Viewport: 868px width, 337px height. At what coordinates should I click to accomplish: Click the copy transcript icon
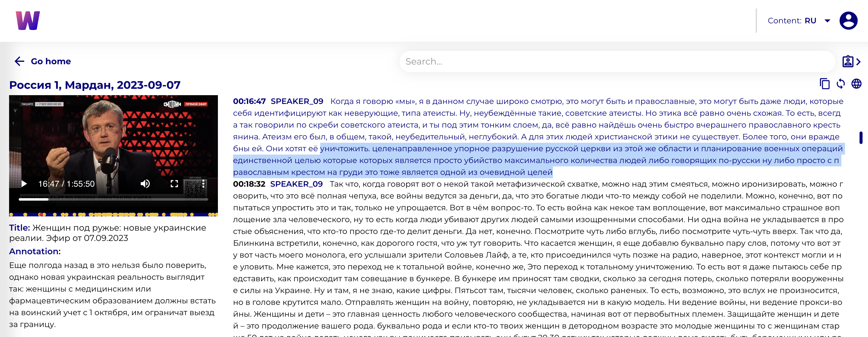pyautogui.click(x=824, y=84)
